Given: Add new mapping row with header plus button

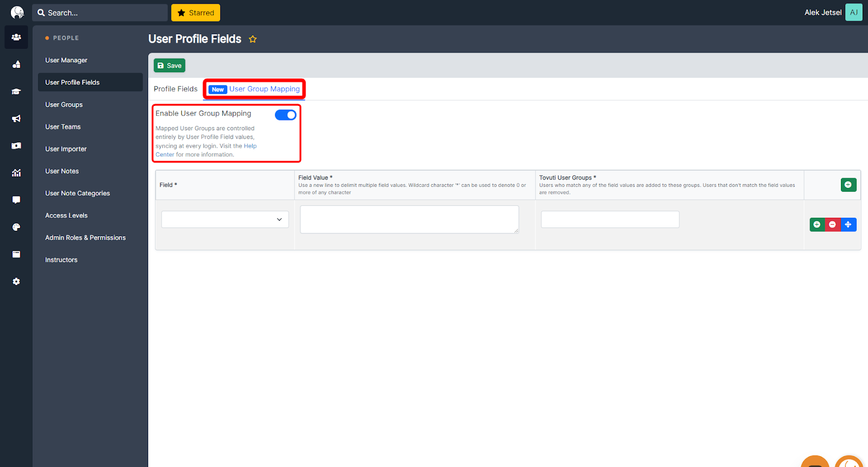Looking at the screenshot, I should (848, 185).
